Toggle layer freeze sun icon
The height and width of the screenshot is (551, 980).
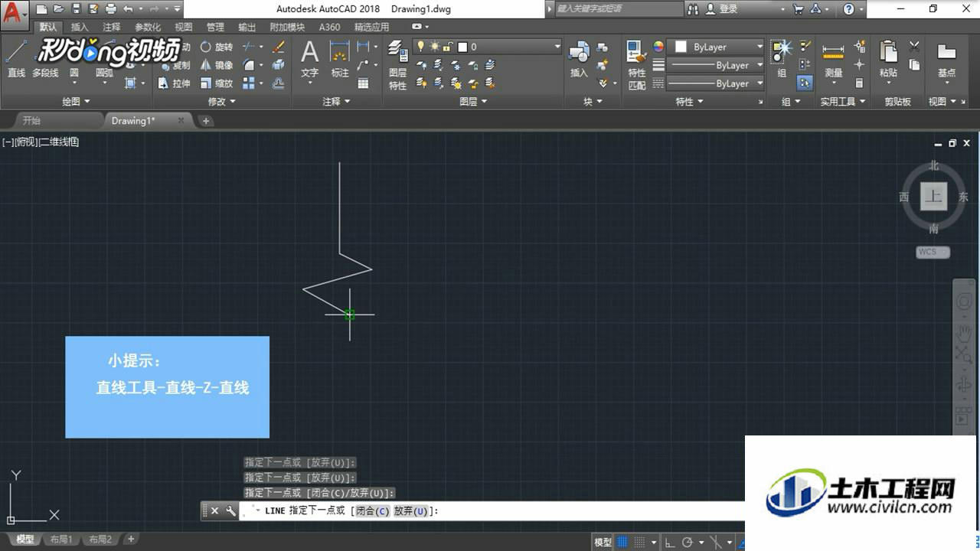point(434,47)
